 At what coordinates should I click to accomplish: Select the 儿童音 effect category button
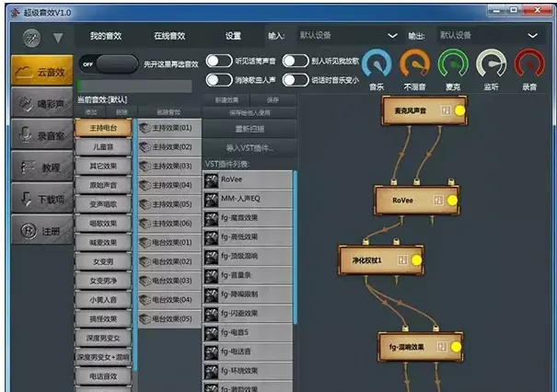[103, 146]
